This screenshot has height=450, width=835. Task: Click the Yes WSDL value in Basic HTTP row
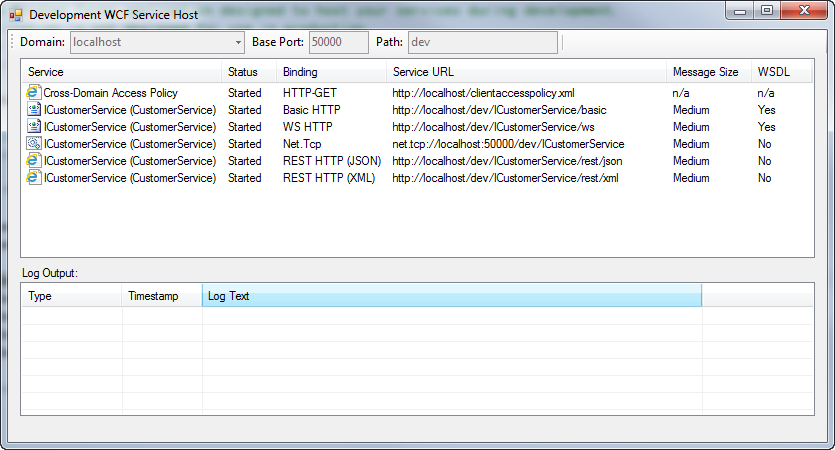point(766,110)
